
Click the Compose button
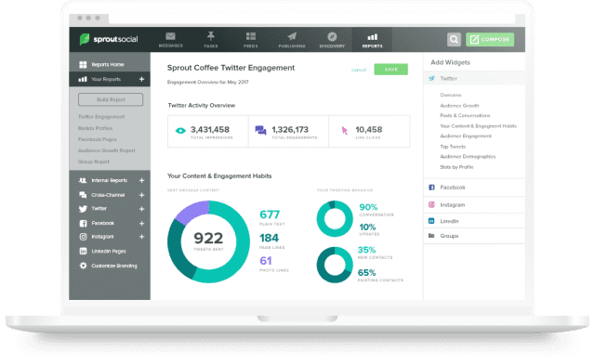point(490,39)
